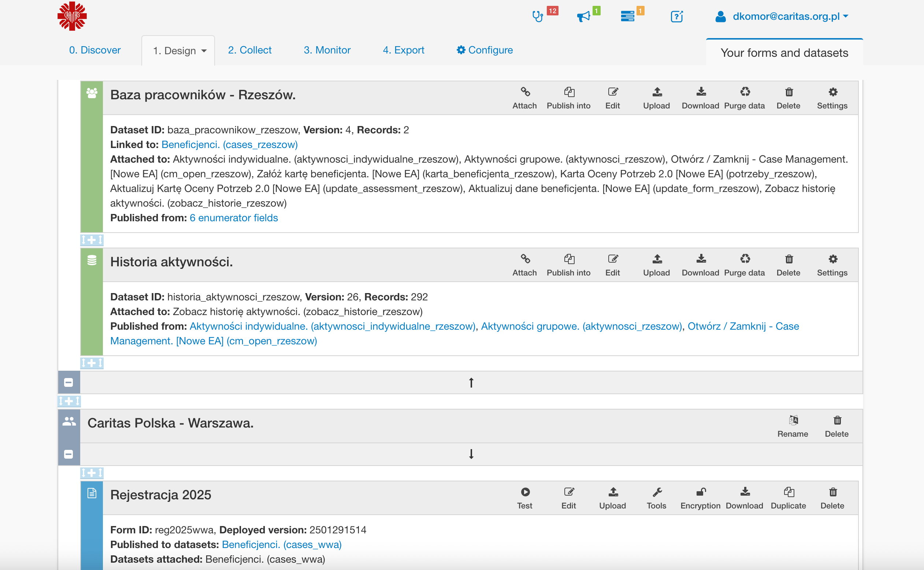Viewport: 924px width, 570px height.
Task: Click insert spacer below Baza pracowników
Action: 92,240
